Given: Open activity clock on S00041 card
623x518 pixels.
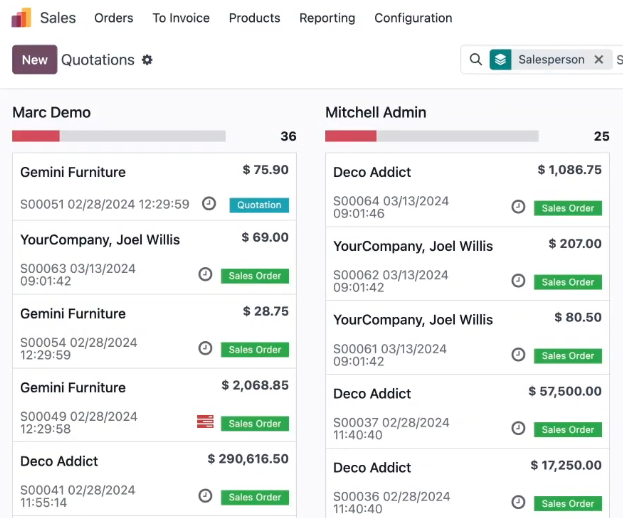Looking at the screenshot, I should (205, 496).
